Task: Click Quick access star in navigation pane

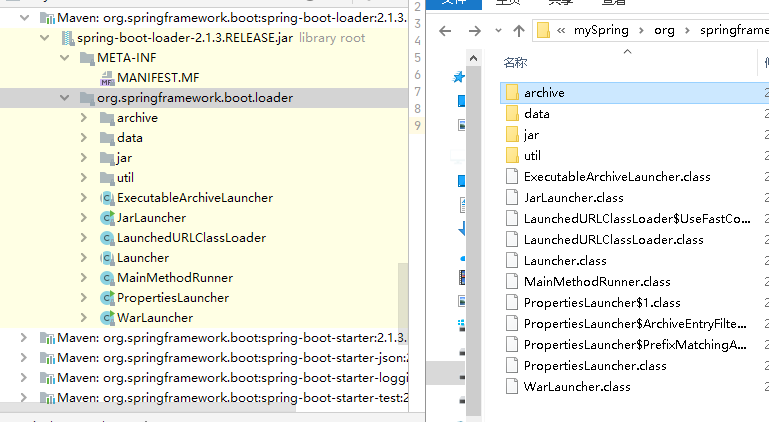Action: (459, 77)
